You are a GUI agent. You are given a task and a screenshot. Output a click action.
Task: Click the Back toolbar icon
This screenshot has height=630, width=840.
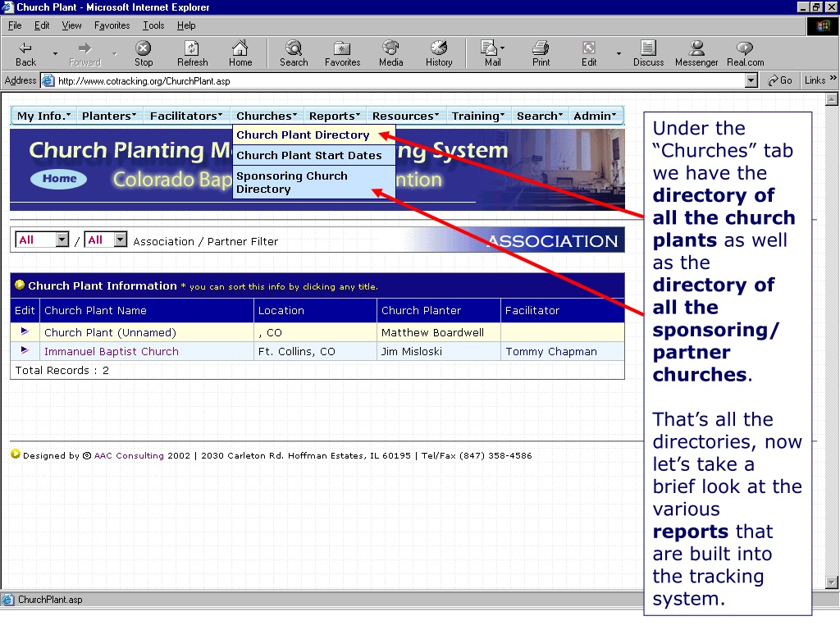(25, 53)
